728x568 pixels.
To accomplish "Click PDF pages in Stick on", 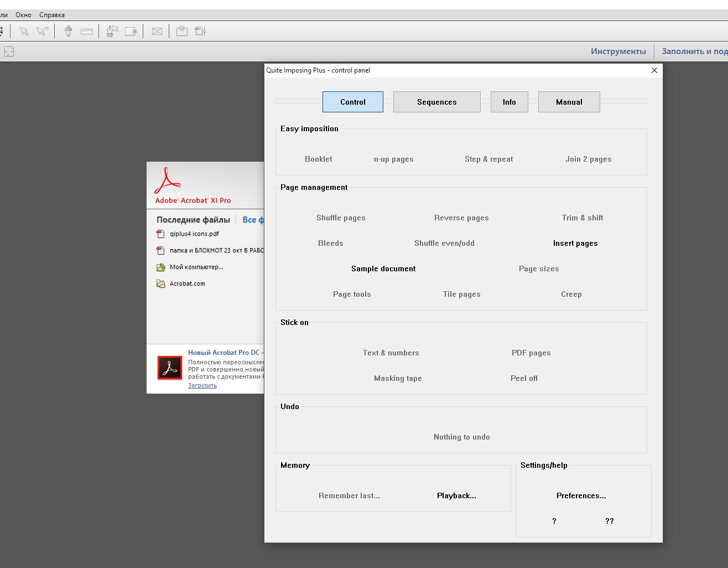I will pyautogui.click(x=531, y=353).
